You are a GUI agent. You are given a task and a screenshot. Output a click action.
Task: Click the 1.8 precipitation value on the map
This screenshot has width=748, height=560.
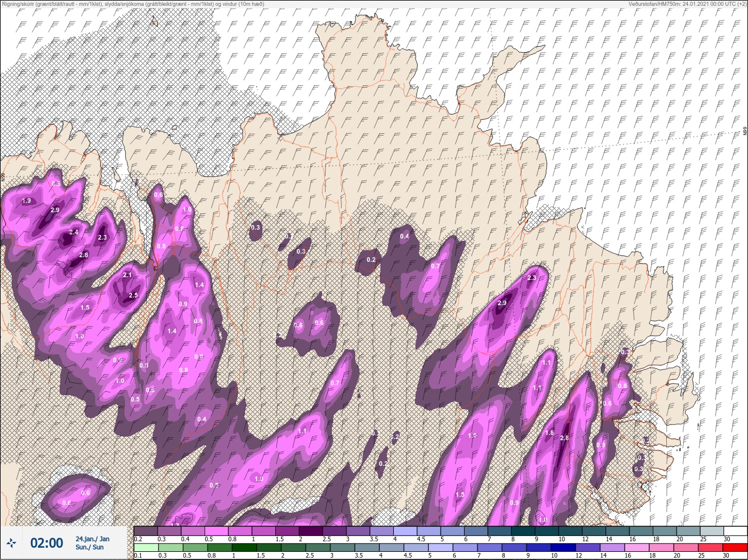tap(549, 433)
